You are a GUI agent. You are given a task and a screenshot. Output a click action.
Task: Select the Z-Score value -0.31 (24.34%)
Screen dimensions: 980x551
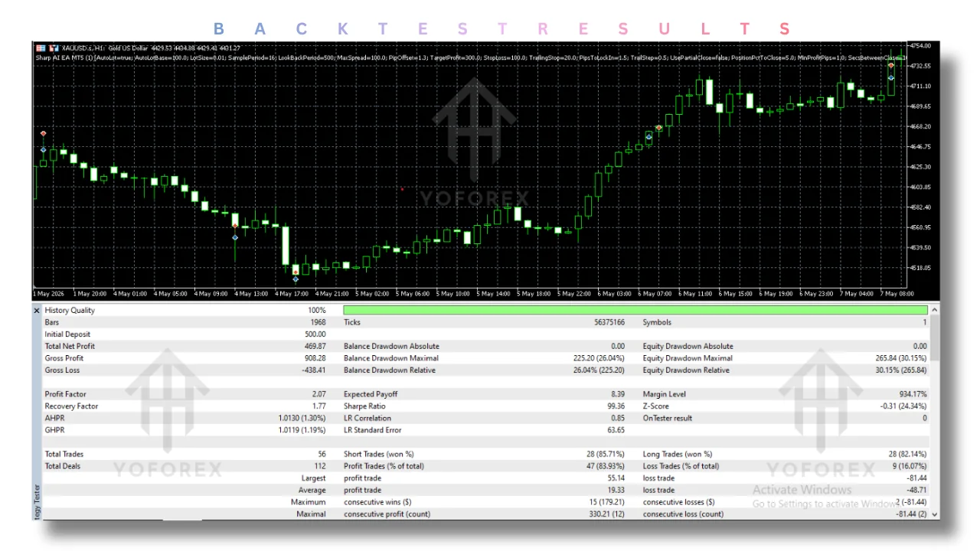903,406
